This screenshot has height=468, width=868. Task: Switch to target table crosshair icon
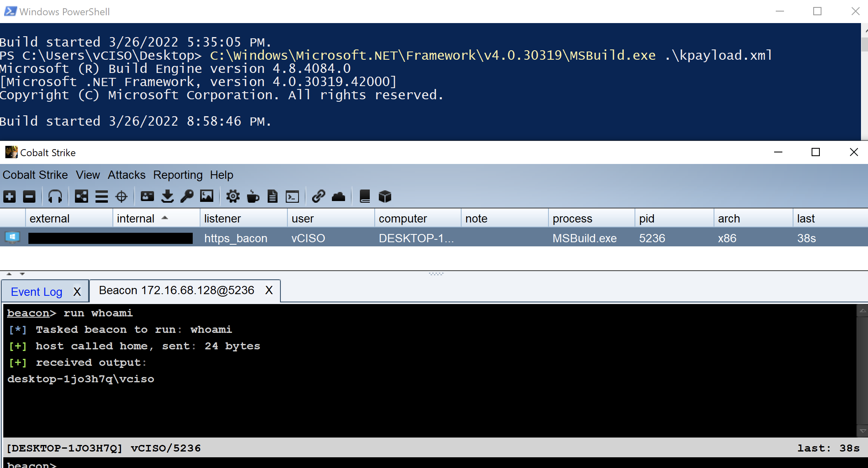pos(121,197)
